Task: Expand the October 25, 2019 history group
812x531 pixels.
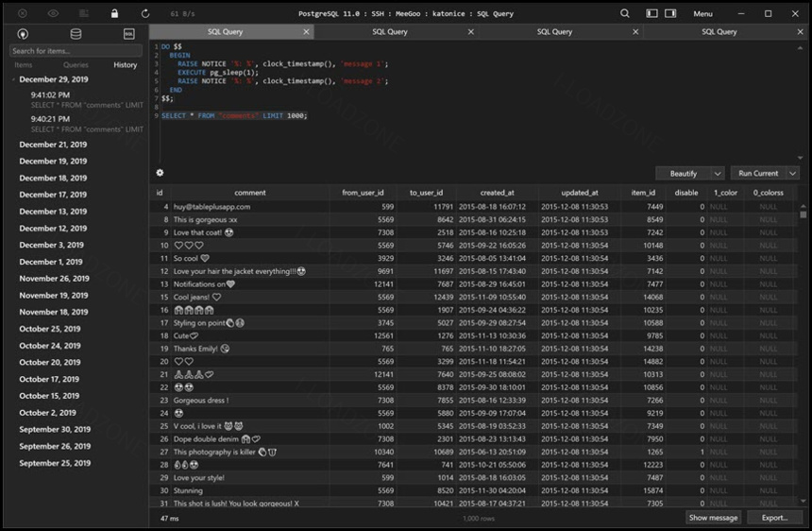Action: 50,329
